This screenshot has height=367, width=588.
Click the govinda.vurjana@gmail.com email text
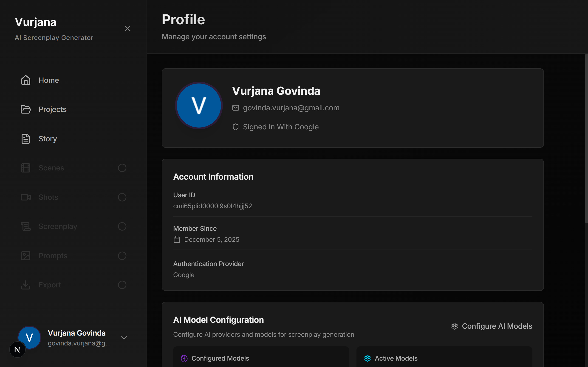click(291, 108)
